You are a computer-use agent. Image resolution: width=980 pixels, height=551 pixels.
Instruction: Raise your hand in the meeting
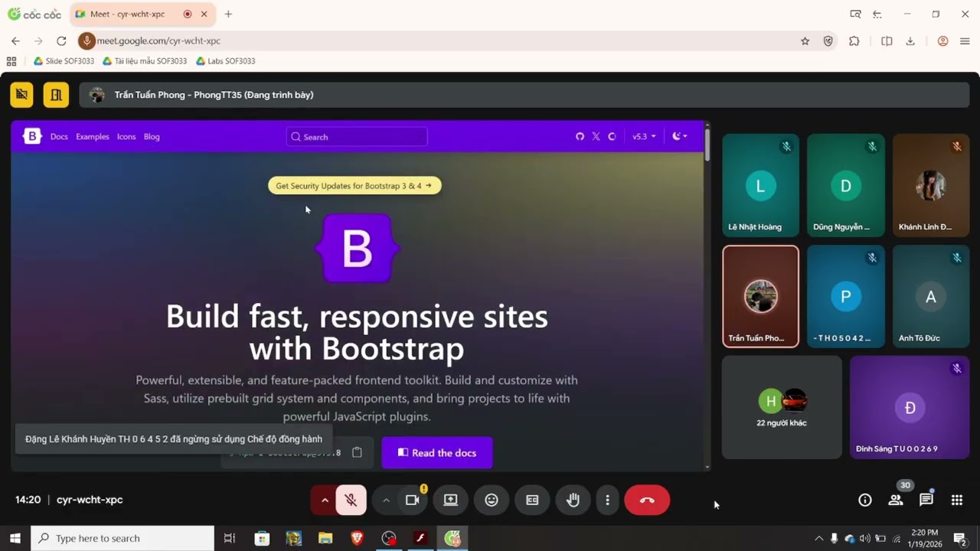click(573, 500)
